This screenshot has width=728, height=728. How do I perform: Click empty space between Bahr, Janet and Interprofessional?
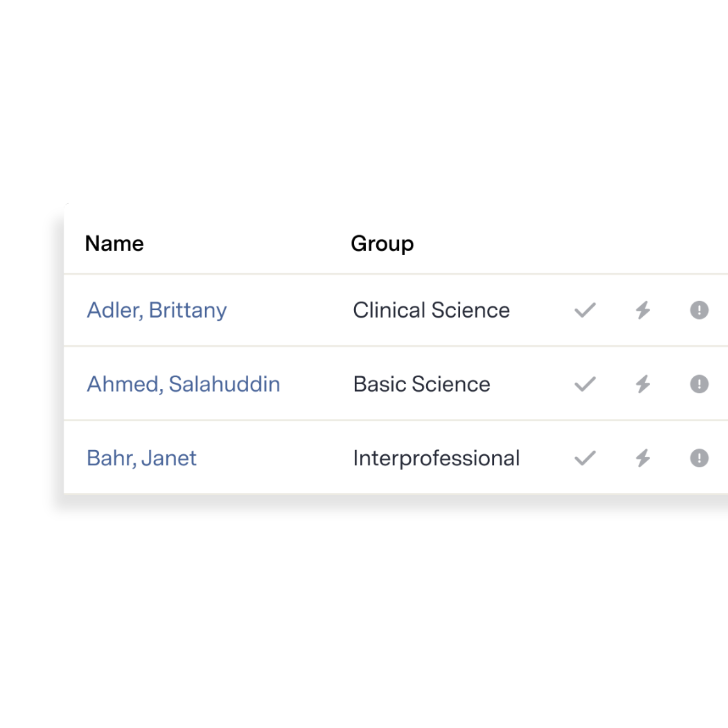(275, 458)
